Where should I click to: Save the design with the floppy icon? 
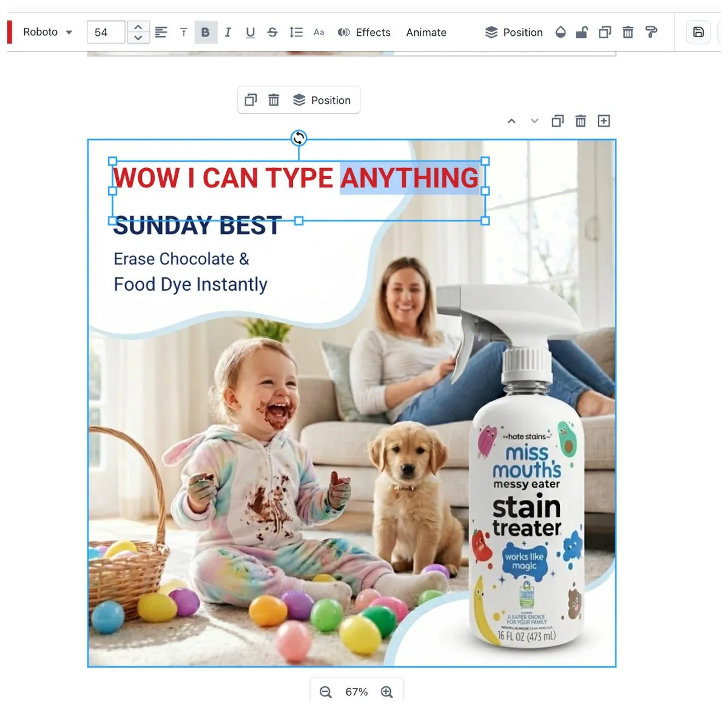tap(698, 32)
